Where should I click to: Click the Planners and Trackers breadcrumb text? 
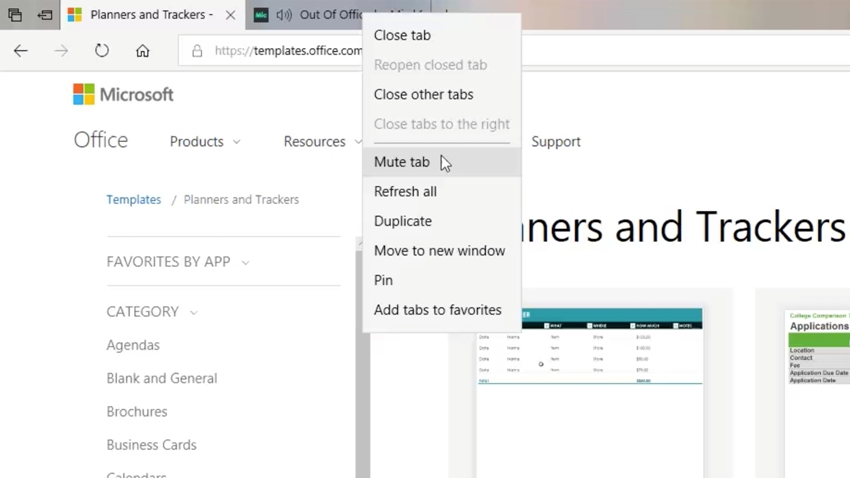241,199
